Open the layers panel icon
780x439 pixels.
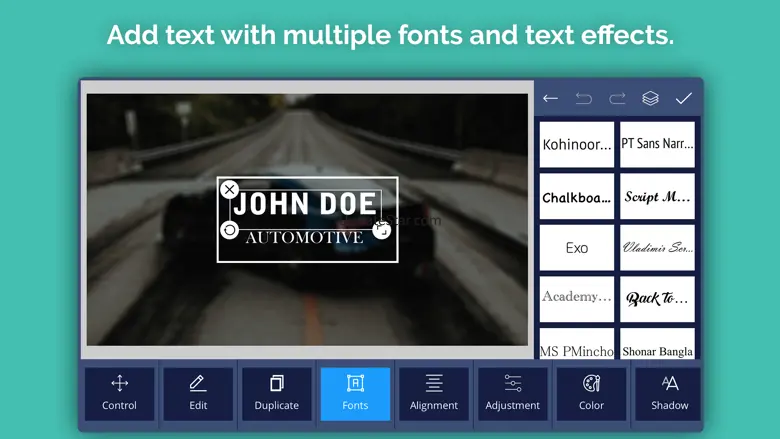[650, 98]
